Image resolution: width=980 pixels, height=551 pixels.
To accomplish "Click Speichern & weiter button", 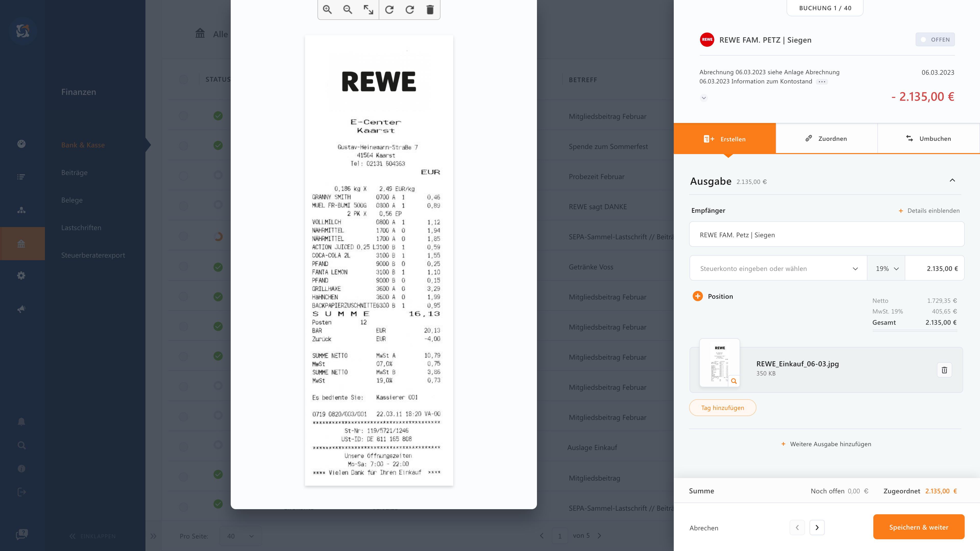I will click(918, 527).
